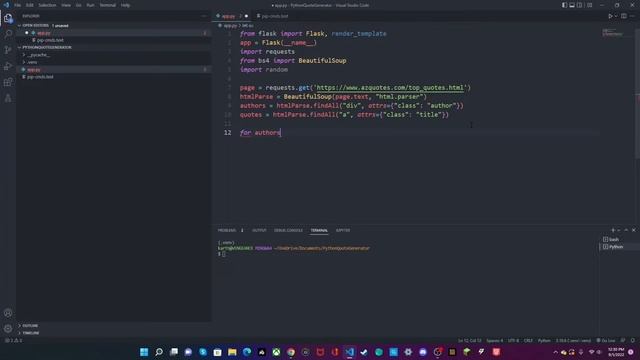
Task: Open the Extensions view
Action: 8,82
